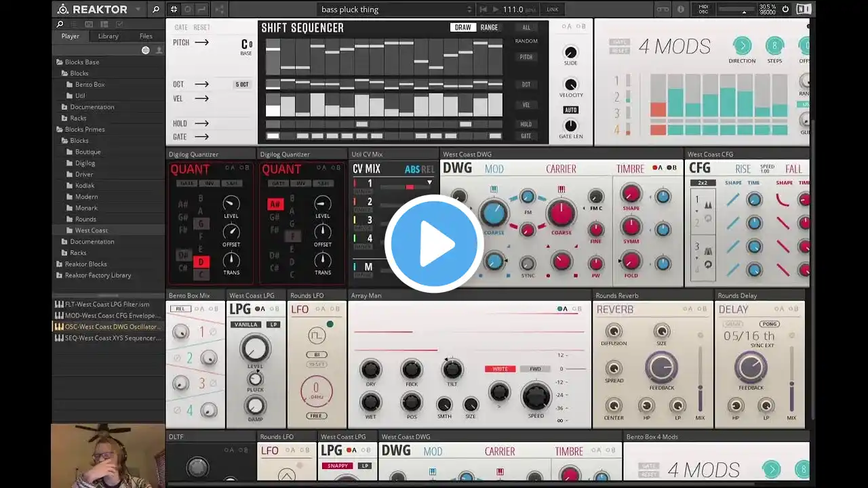Click the 5 OCT range button
The width and height of the screenshot is (868, 488).
point(242,85)
